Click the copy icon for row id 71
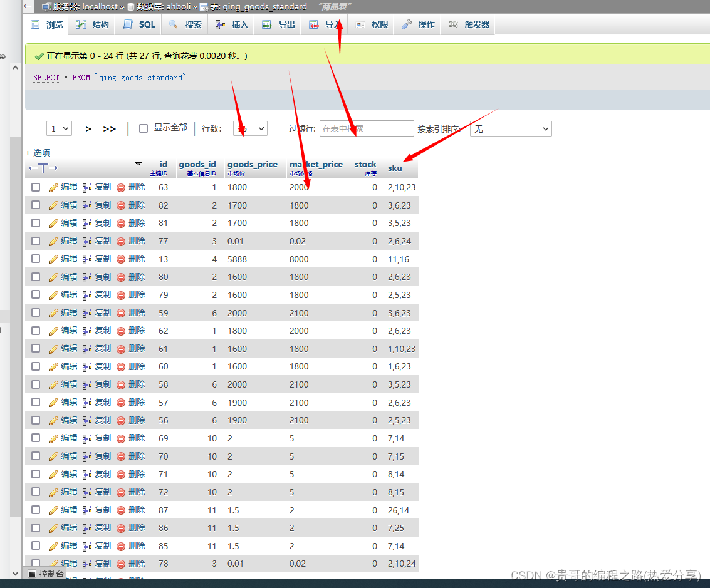The height and width of the screenshot is (588, 710). (87, 474)
